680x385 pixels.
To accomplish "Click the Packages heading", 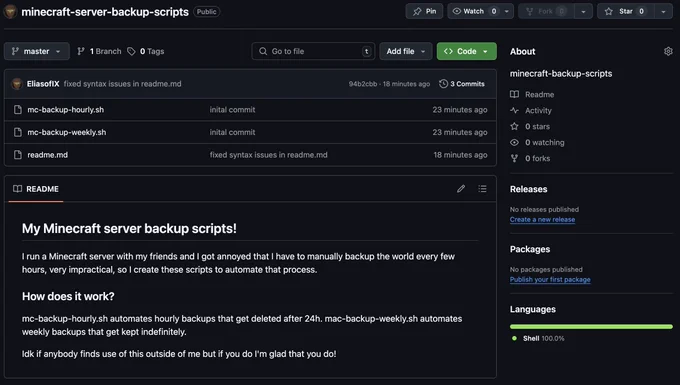I will point(530,249).
